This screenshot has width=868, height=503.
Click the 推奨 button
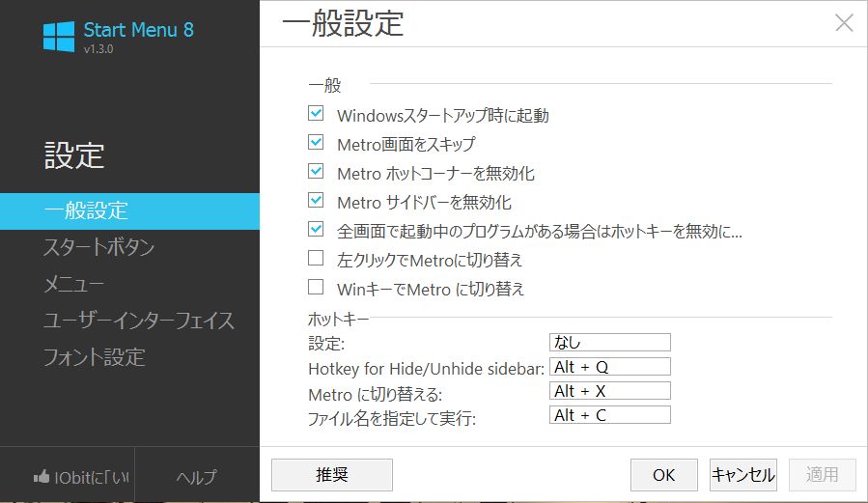331,475
